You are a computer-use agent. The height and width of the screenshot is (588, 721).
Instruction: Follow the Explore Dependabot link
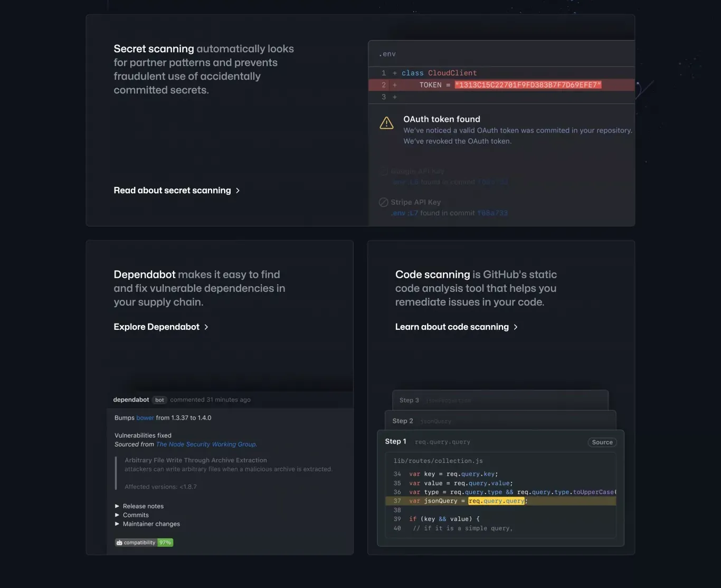[161, 327]
